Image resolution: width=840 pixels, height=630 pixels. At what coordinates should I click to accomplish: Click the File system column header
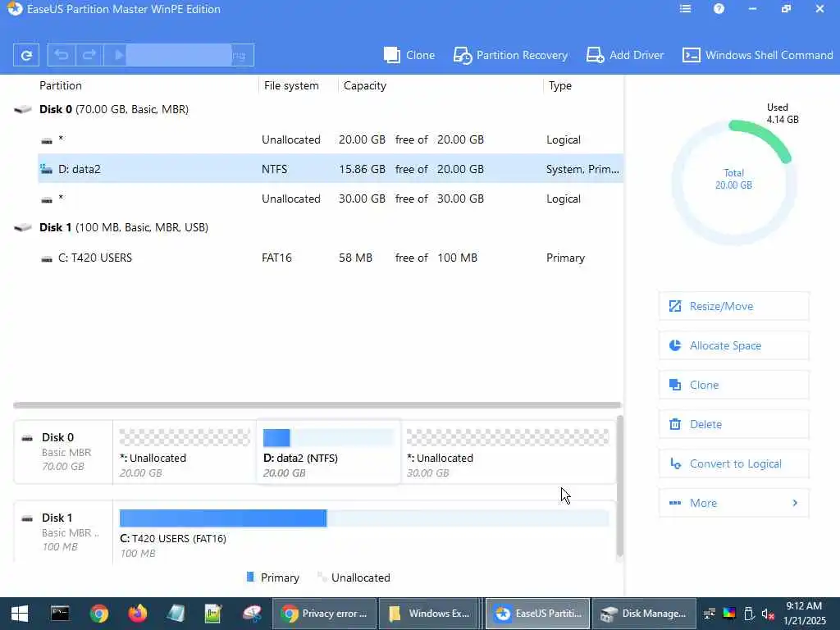291,85
